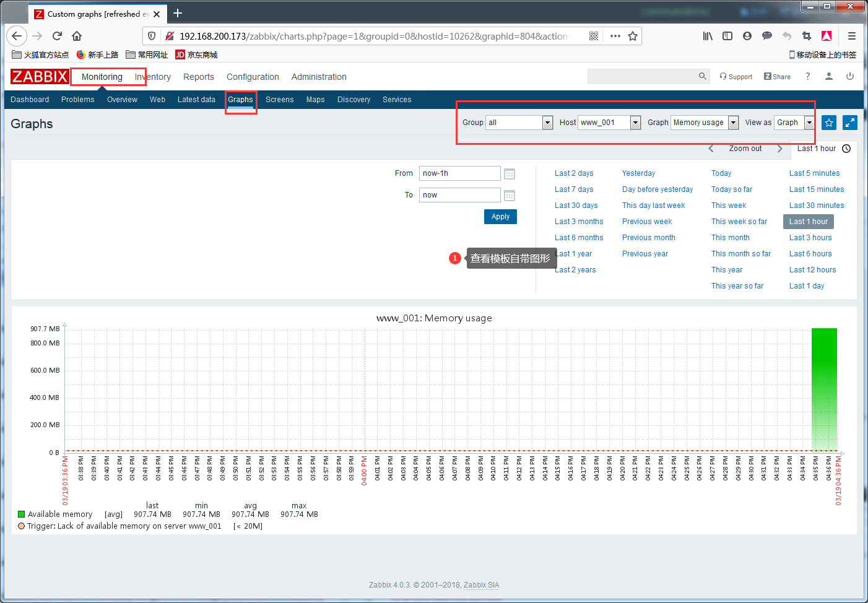
Task: Select Yesterday time range
Action: (638, 173)
